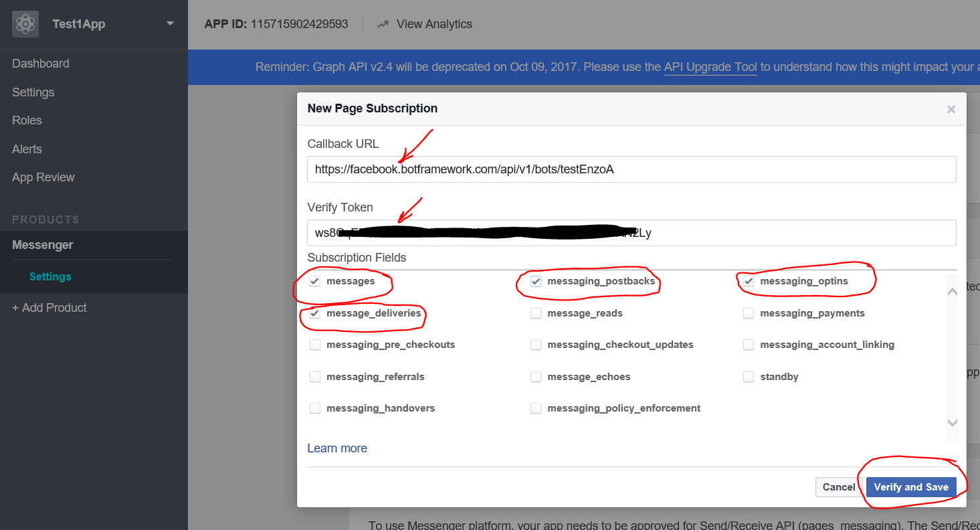Open the Learn more link
The height and width of the screenshot is (530, 980).
pyautogui.click(x=337, y=448)
